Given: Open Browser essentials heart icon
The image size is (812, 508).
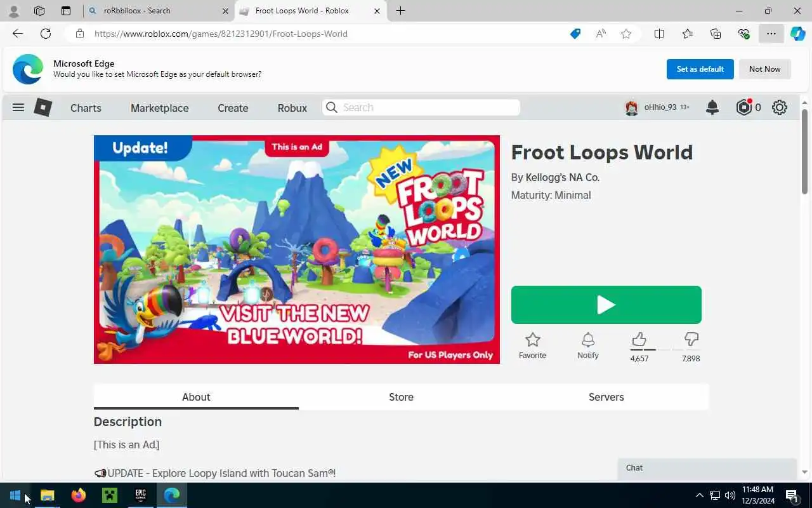Looking at the screenshot, I should [743, 34].
